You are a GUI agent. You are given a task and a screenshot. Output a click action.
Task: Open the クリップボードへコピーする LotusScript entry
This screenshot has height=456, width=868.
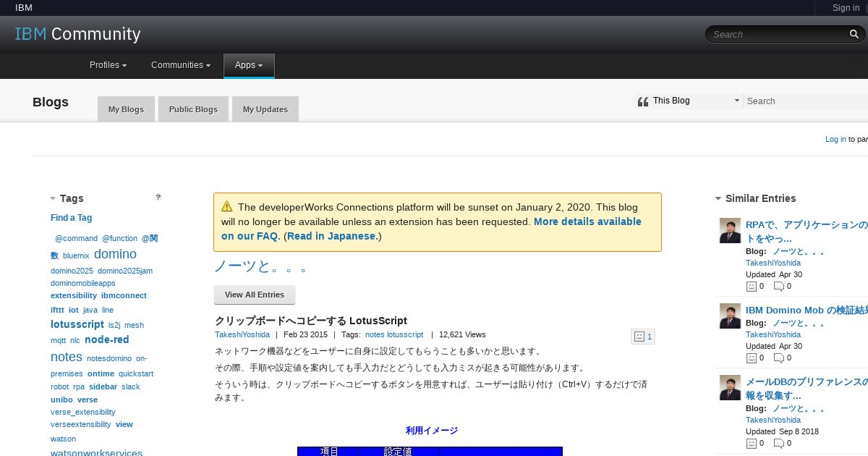[311, 321]
